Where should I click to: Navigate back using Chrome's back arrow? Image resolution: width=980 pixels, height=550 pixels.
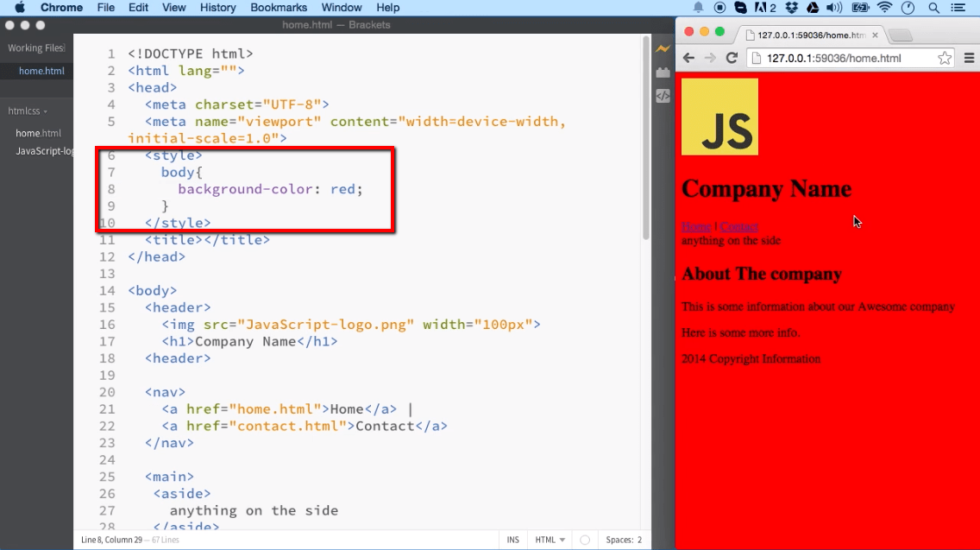(x=688, y=58)
